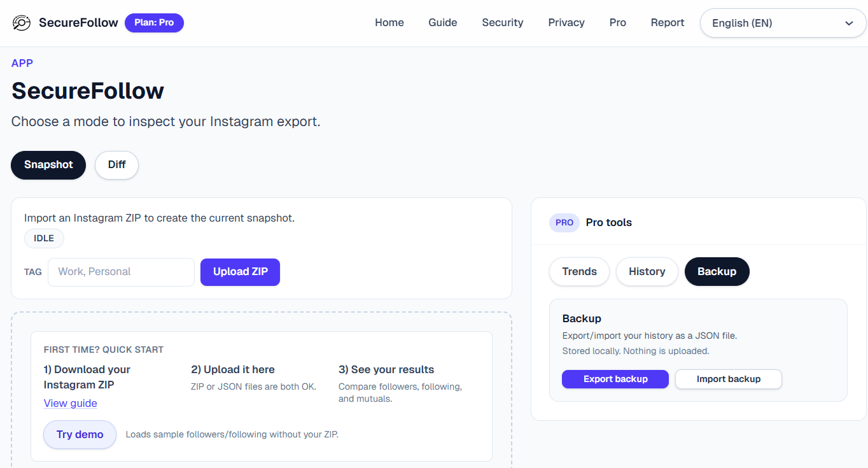The image size is (868, 468).
Task: Open the Home page
Action: (x=389, y=23)
